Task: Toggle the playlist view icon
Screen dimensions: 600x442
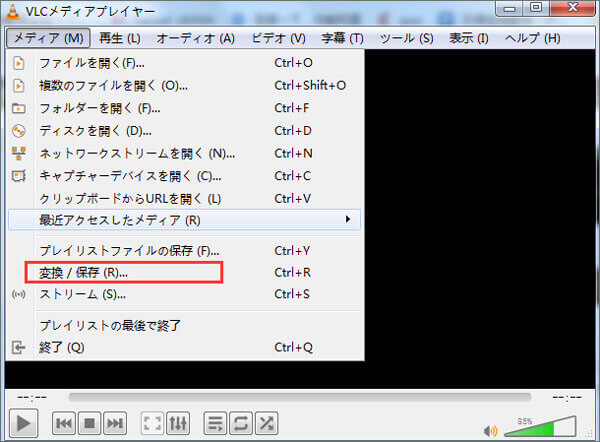Action: click(215, 423)
